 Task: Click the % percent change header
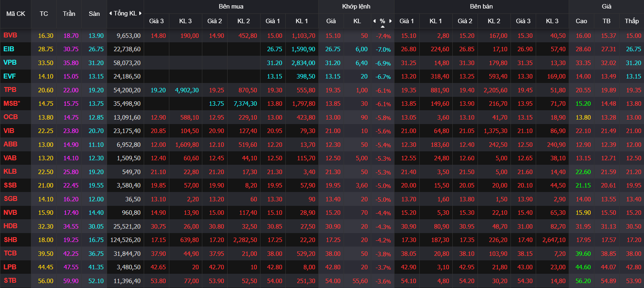382,21
